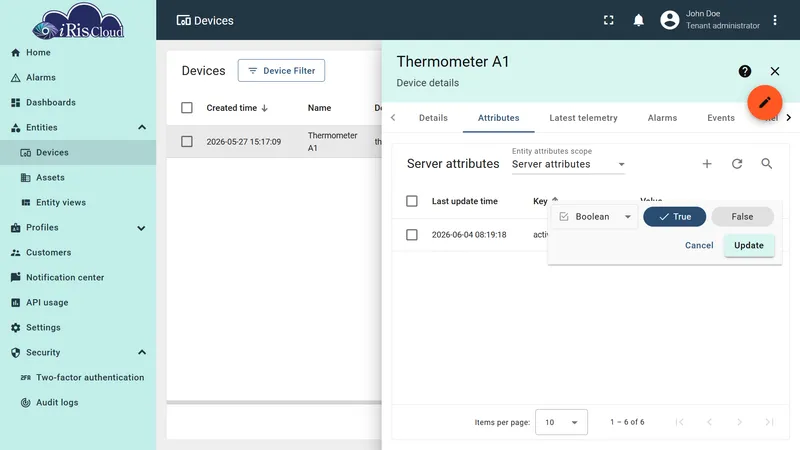Click the notifications bell icon

click(x=638, y=20)
